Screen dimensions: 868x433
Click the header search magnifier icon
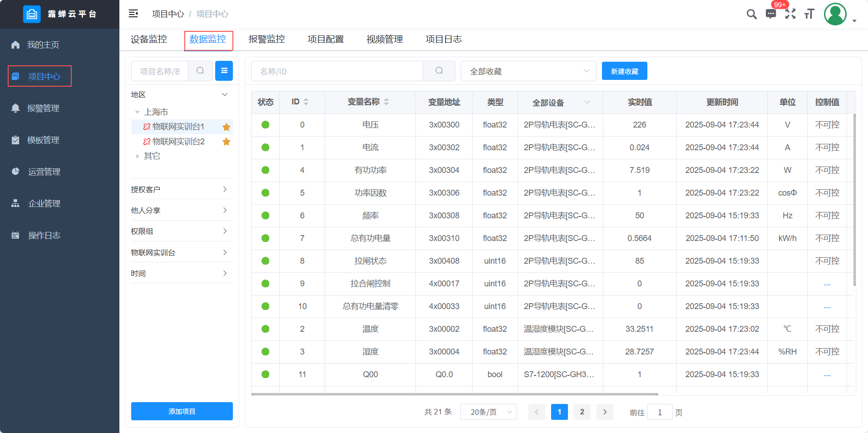751,14
